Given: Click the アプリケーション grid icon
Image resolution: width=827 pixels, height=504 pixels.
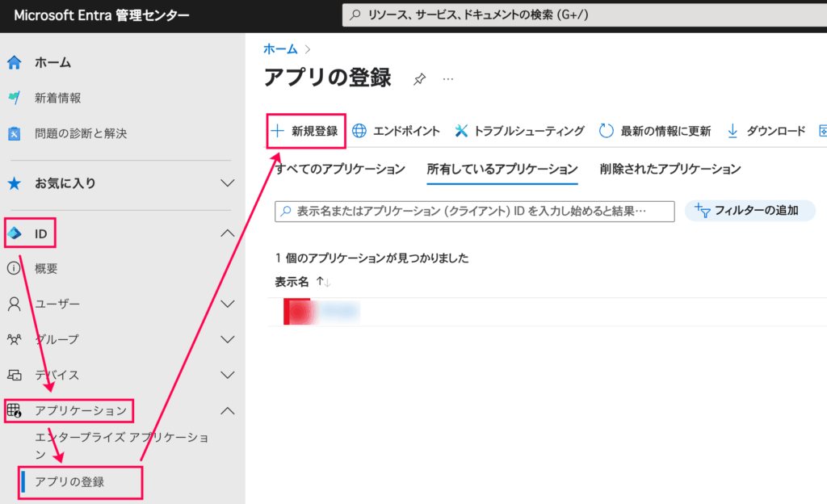Looking at the screenshot, I should pos(15,410).
